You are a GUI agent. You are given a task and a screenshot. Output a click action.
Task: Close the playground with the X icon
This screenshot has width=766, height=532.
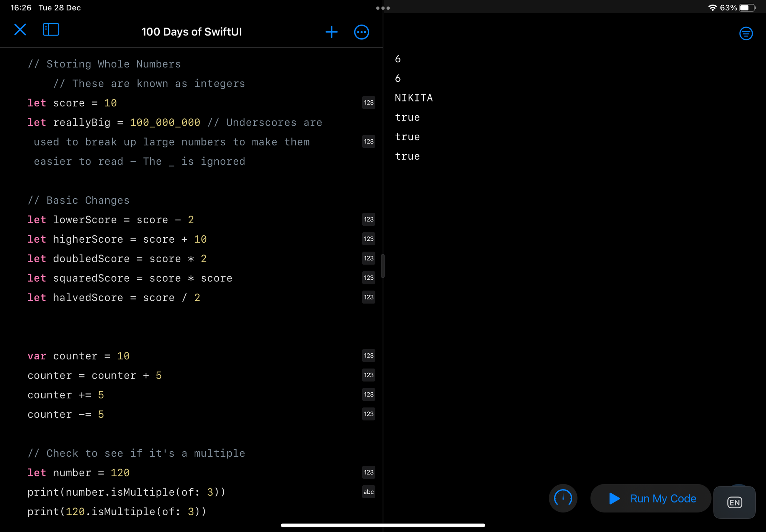[x=20, y=30]
